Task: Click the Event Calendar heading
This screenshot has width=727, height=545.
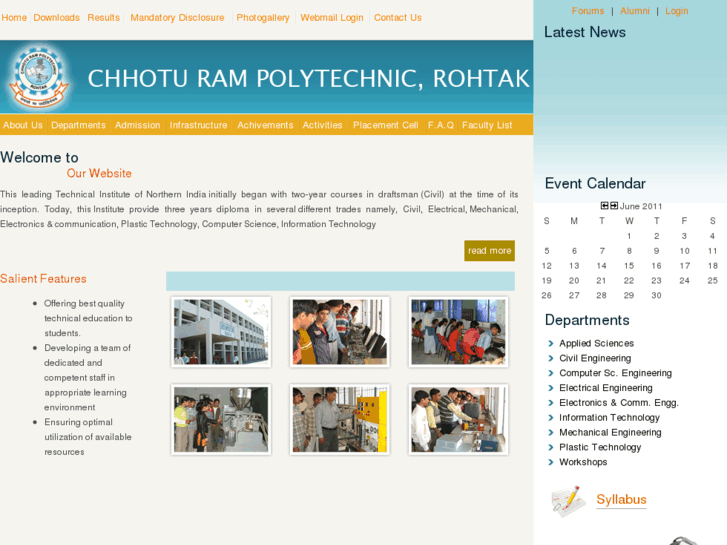Action: tap(595, 183)
